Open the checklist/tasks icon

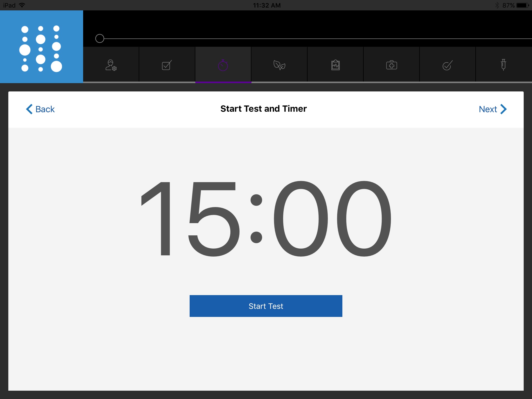coord(167,65)
